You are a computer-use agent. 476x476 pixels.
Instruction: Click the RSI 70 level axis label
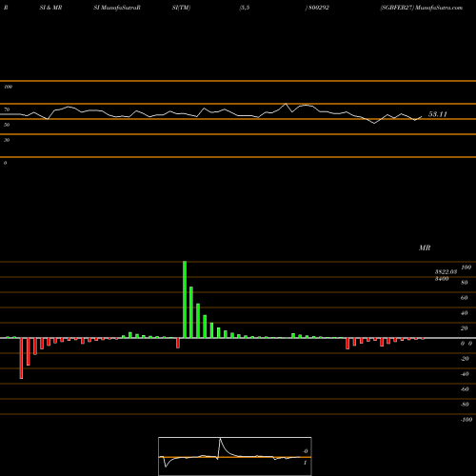point(7,109)
